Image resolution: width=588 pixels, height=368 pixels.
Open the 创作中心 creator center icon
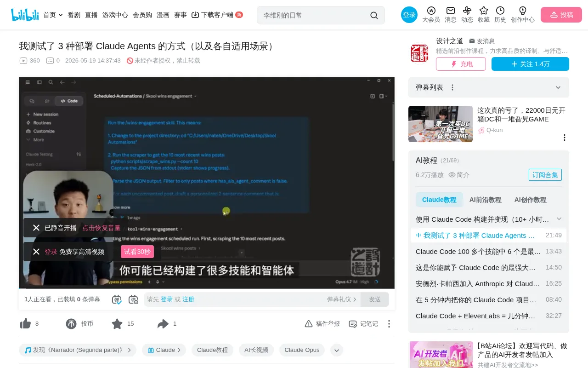[x=523, y=15]
